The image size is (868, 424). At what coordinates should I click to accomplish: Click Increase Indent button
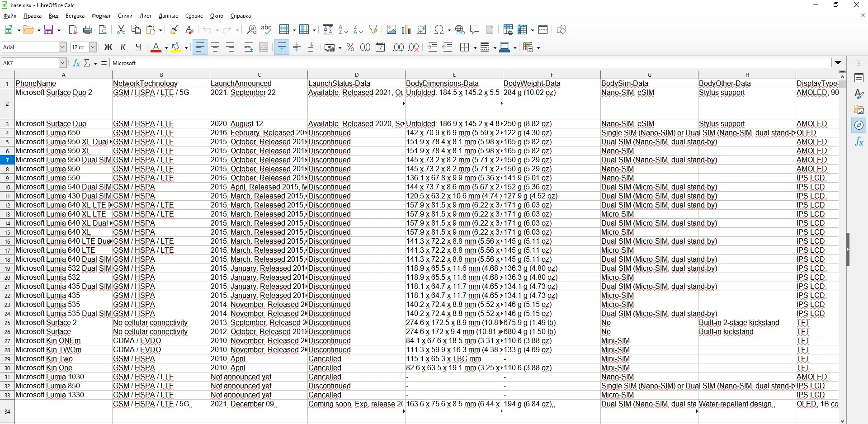pos(433,47)
